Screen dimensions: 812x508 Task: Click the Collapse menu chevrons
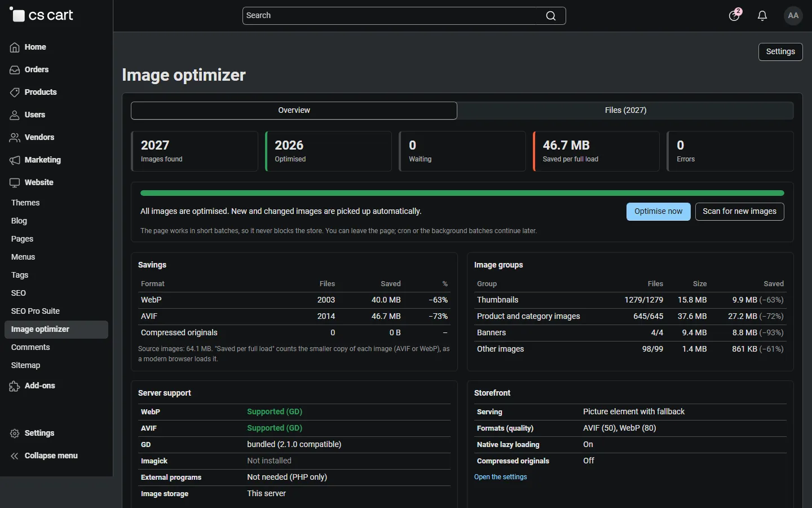[x=15, y=456]
